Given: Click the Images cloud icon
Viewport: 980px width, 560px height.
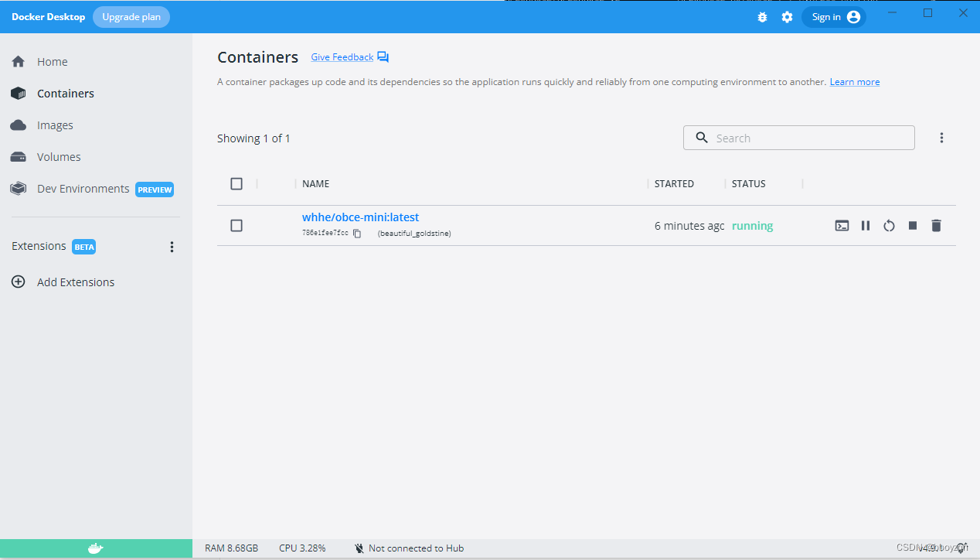Looking at the screenshot, I should 19,125.
